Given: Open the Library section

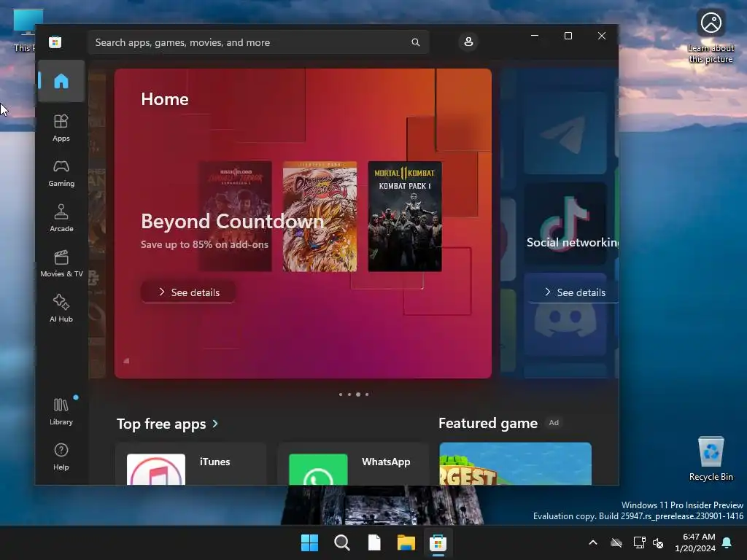Looking at the screenshot, I should tap(61, 412).
